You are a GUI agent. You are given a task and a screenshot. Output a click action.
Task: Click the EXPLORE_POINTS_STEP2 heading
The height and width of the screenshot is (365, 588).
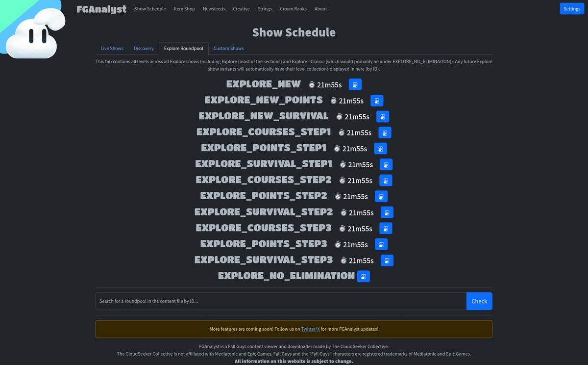264,196
